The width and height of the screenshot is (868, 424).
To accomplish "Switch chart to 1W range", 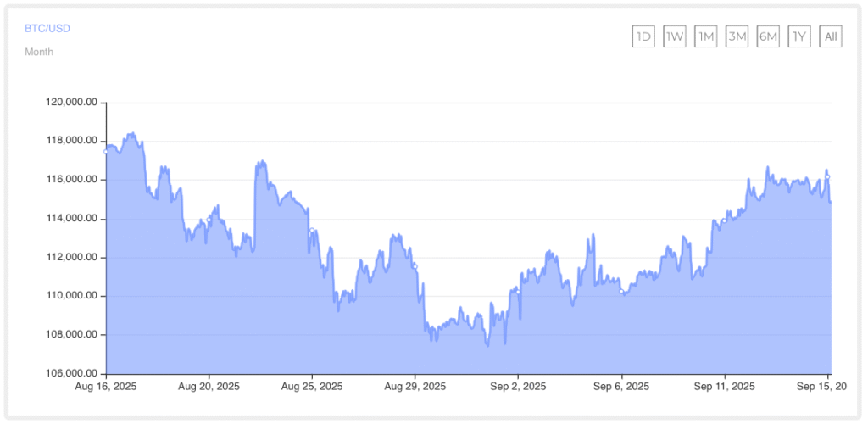I will 675,37.
